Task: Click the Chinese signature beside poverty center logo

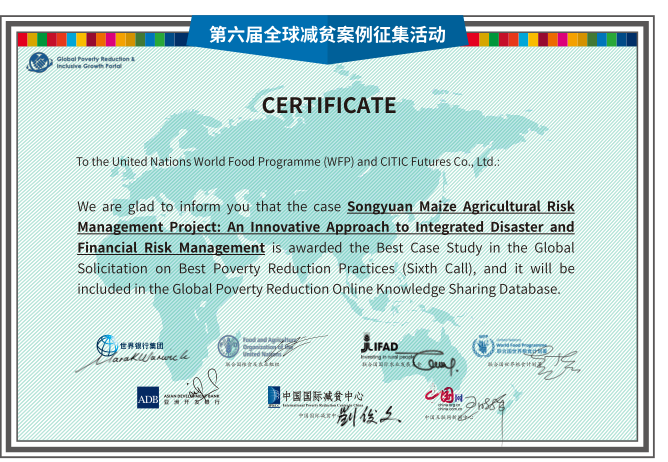Action: 368,416
